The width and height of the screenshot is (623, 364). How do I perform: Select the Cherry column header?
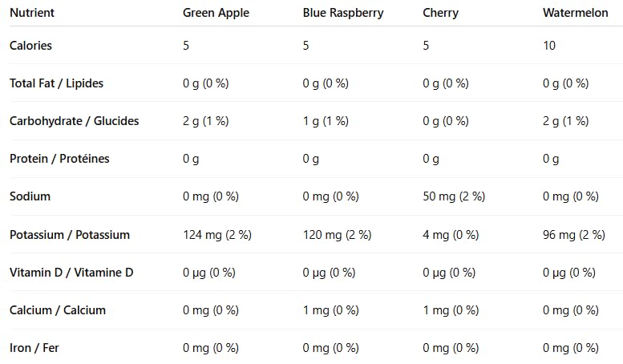441,13
